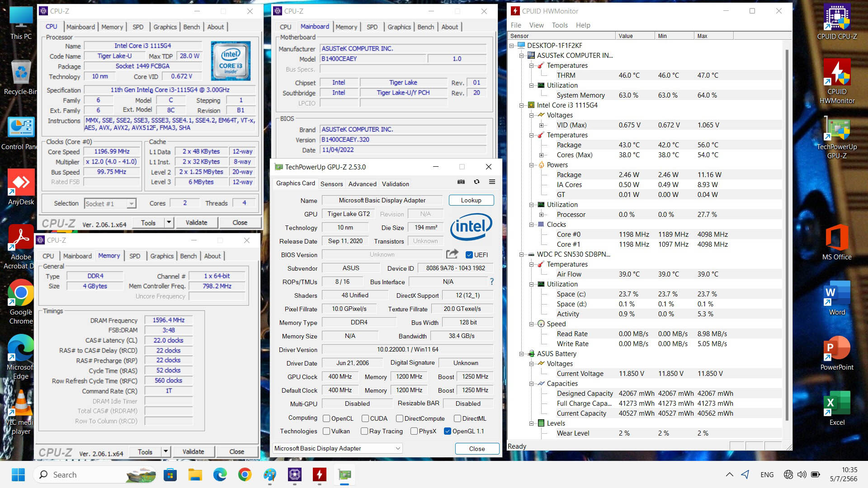Open the Microsoft Basic Display Adapter dropdown

click(x=337, y=448)
